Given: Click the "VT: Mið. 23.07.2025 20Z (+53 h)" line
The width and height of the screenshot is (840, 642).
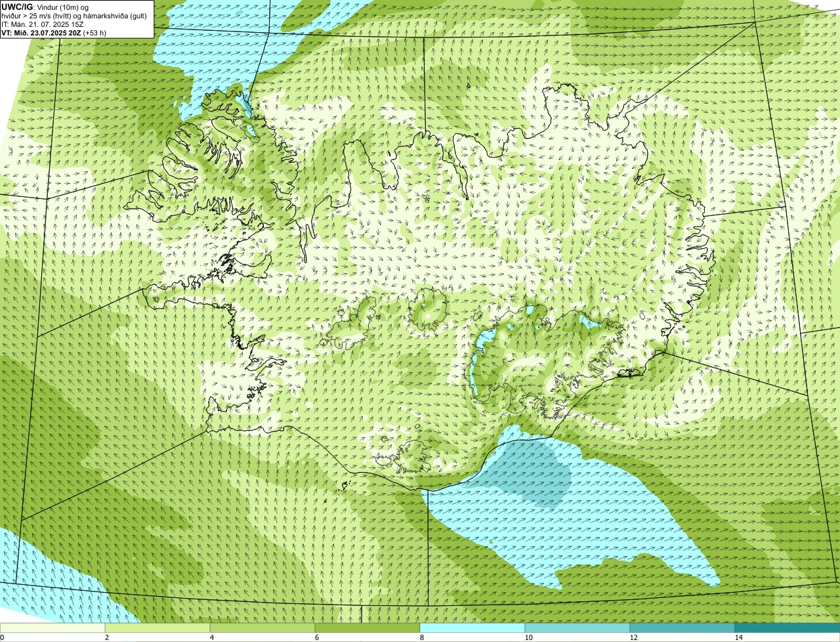Looking at the screenshot, I should [x=54, y=32].
